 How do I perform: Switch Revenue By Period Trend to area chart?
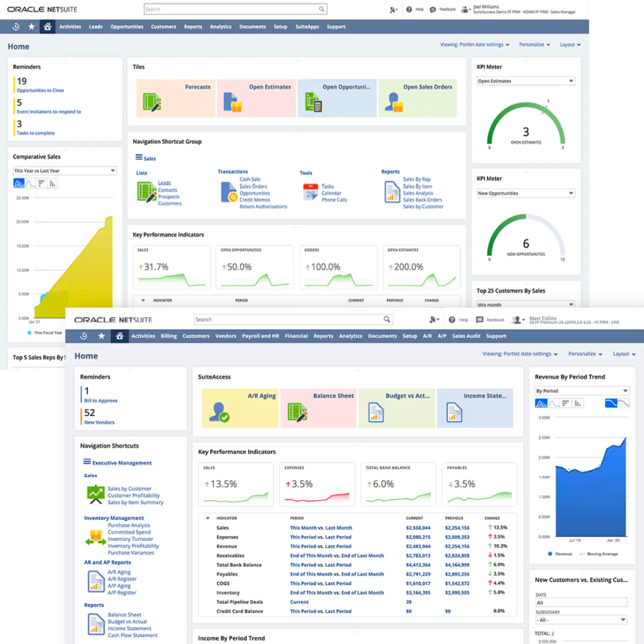[541, 403]
